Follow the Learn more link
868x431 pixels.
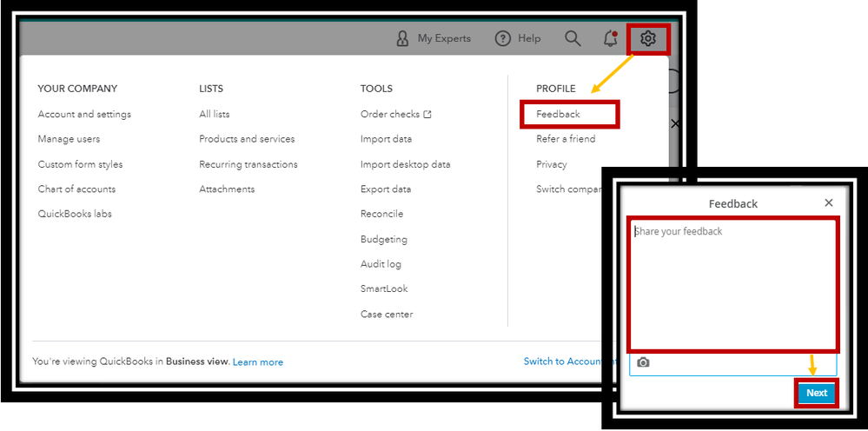[x=258, y=361]
